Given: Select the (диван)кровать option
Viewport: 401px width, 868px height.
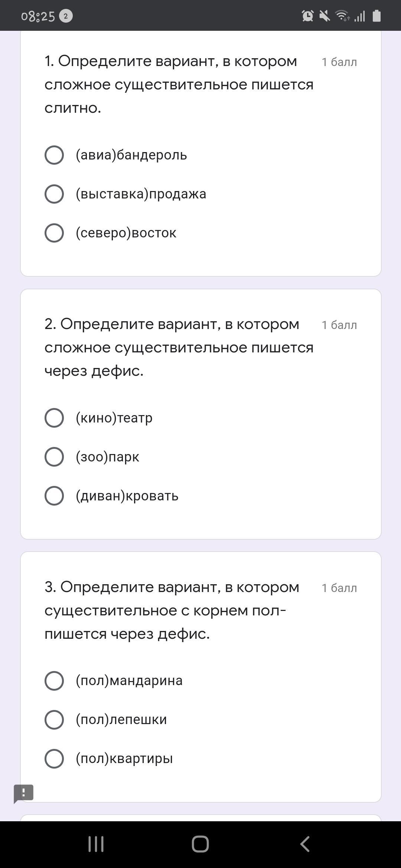Looking at the screenshot, I should pyautogui.click(x=54, y=496).
